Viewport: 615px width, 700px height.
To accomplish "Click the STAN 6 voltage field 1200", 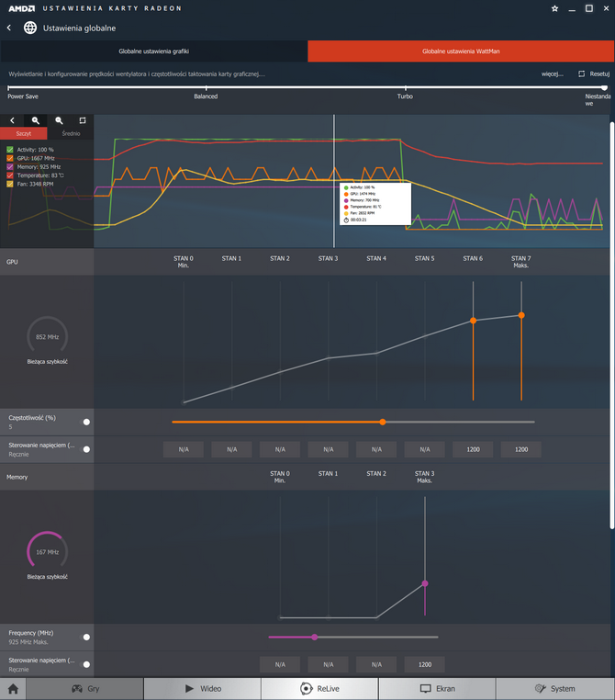I will [x=473, y=449].
